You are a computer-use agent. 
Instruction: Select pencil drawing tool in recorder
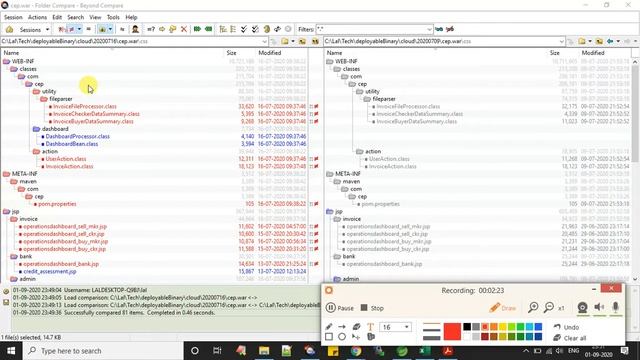[x=329, y=327]
